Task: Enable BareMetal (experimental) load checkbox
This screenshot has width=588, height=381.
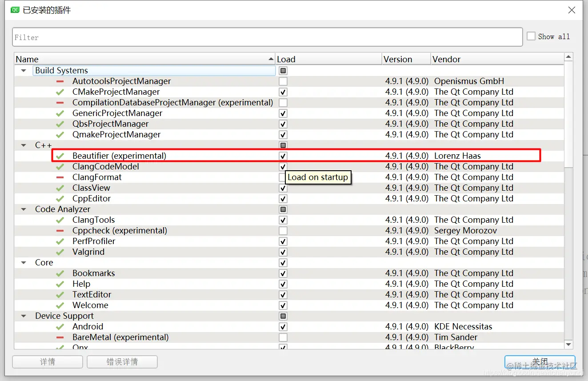Action: [x=283, y=337]
